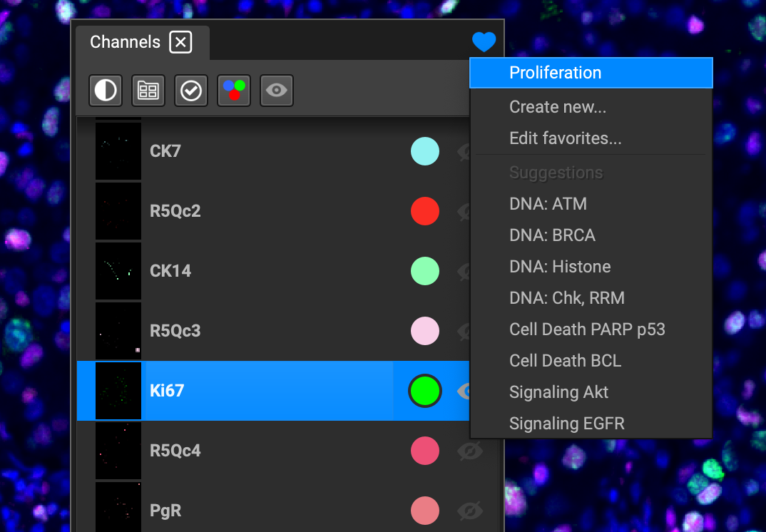Switch to the Channels tab label

[125, 42]
